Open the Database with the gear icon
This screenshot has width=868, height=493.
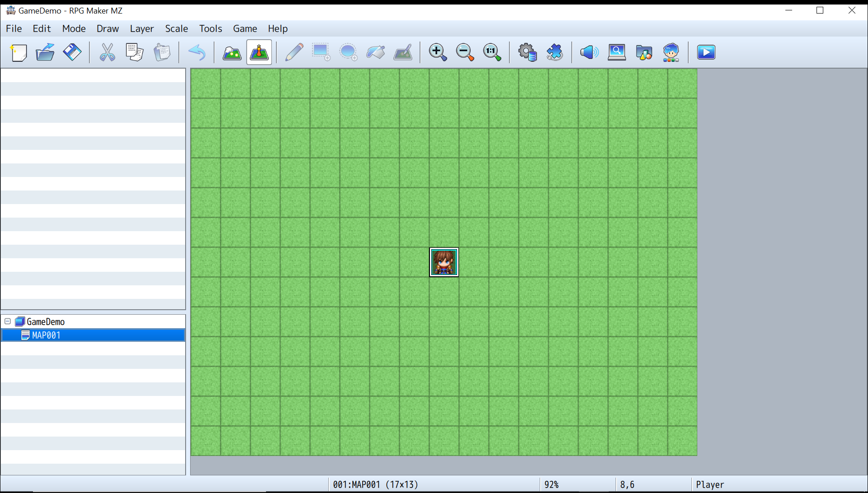527,52
